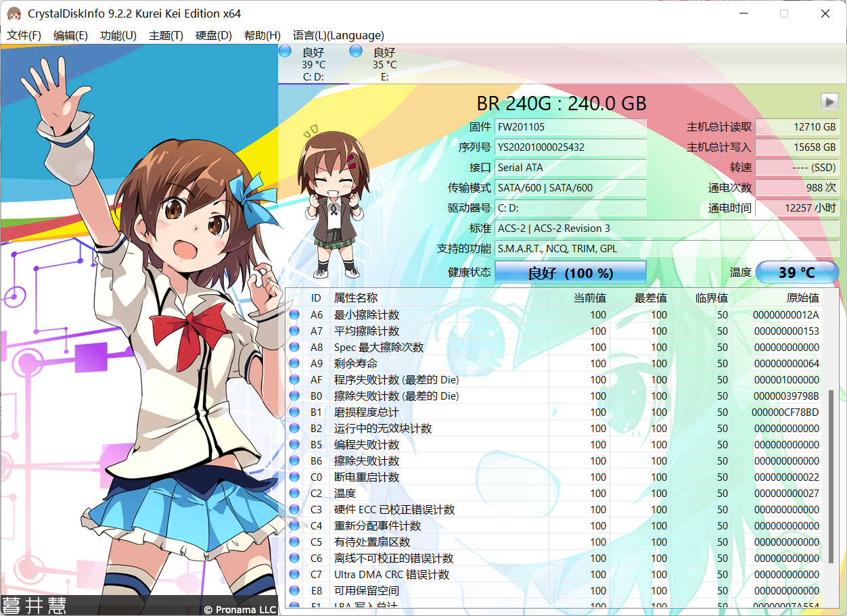
Task: Click the next disk arrow button
Action: point(829,102)
